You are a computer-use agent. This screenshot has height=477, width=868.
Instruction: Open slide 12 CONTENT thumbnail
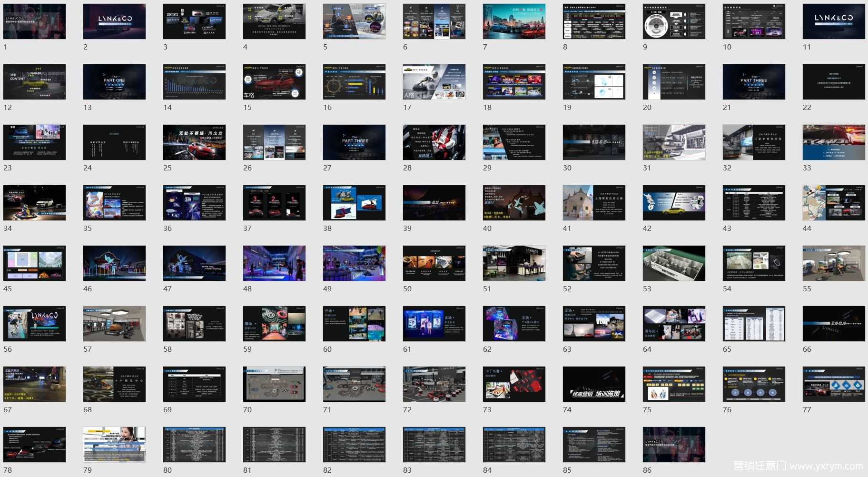[34, 82]
